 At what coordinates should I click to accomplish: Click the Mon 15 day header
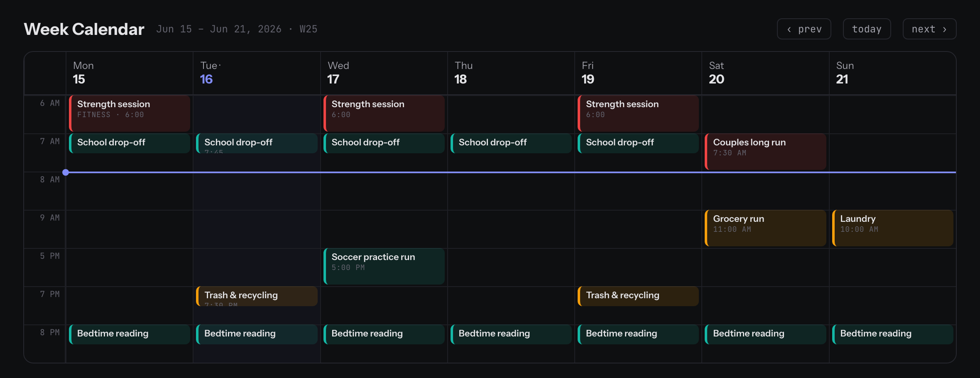[130, 73]
